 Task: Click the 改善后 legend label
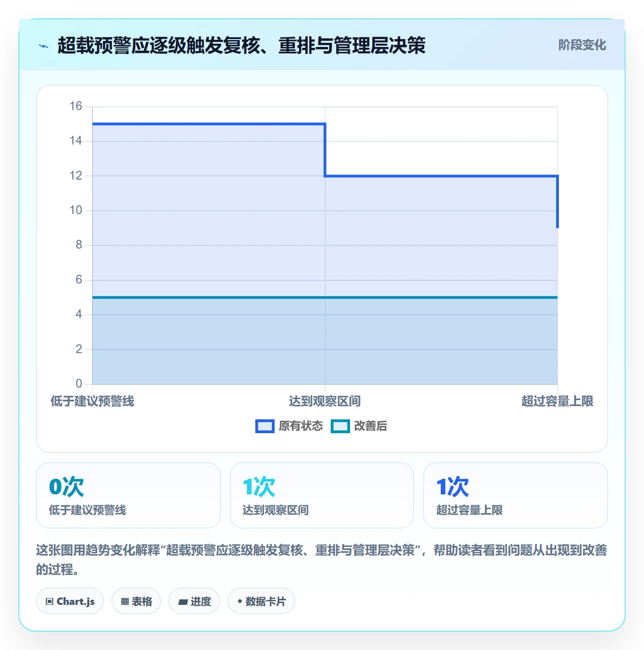(x=370, y=426)
